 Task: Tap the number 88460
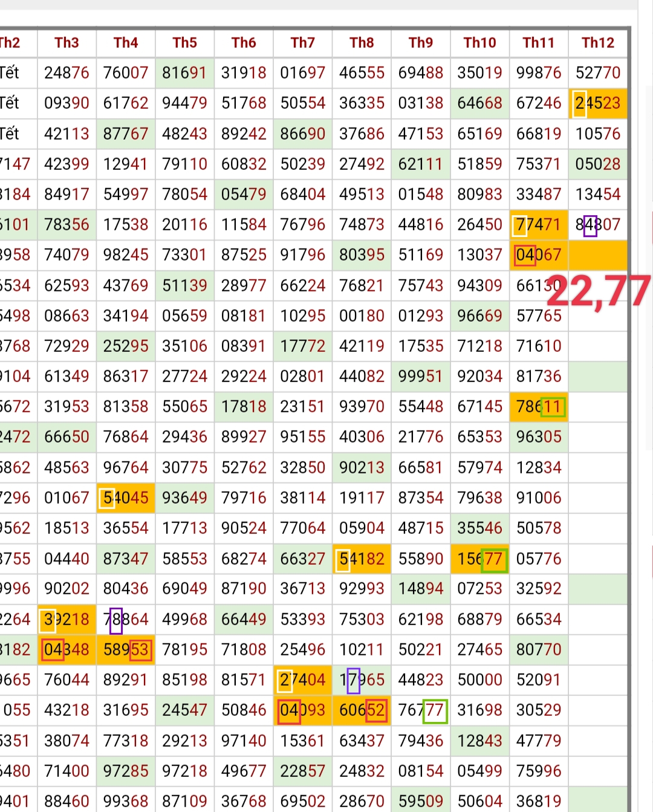coord(67,801)
